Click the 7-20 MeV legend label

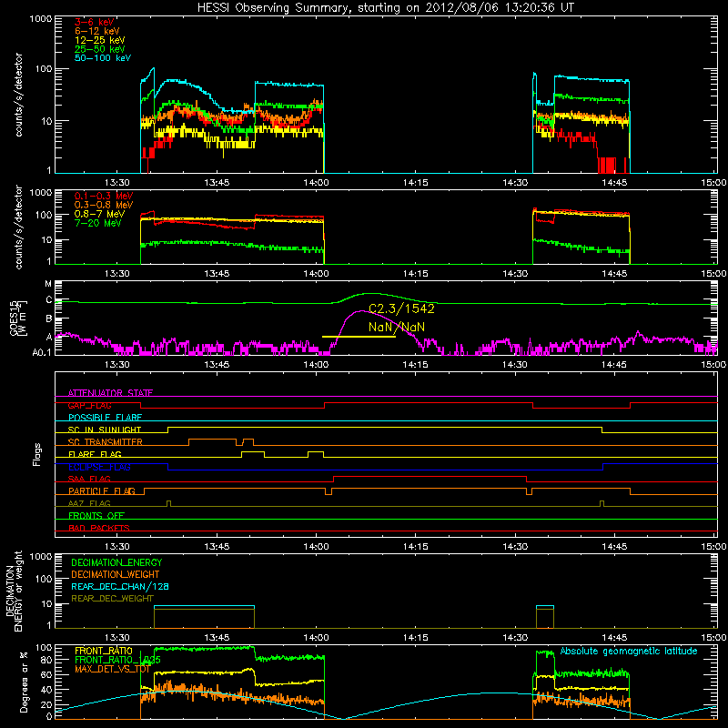point(97,223)
